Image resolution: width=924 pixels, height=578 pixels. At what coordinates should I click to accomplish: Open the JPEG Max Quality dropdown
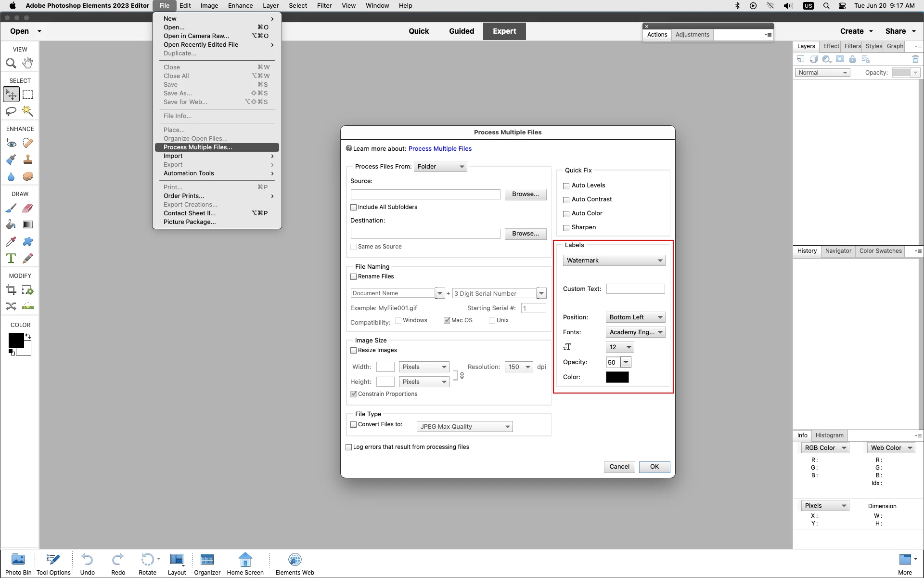(464, 427)
